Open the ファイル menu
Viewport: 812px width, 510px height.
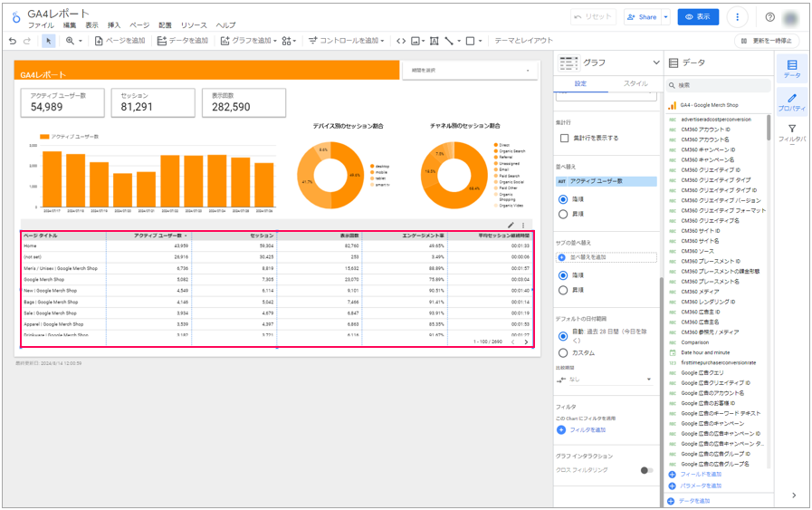[41, 25]
